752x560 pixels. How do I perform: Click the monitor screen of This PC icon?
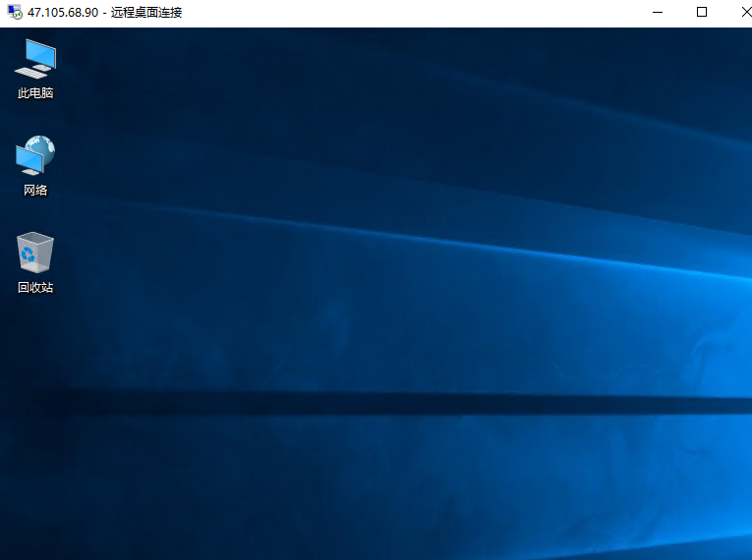[38, 53]
